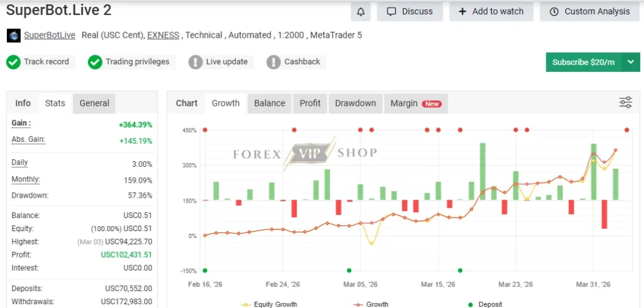Click the USC102,431.51 profit value

[126, 255]
